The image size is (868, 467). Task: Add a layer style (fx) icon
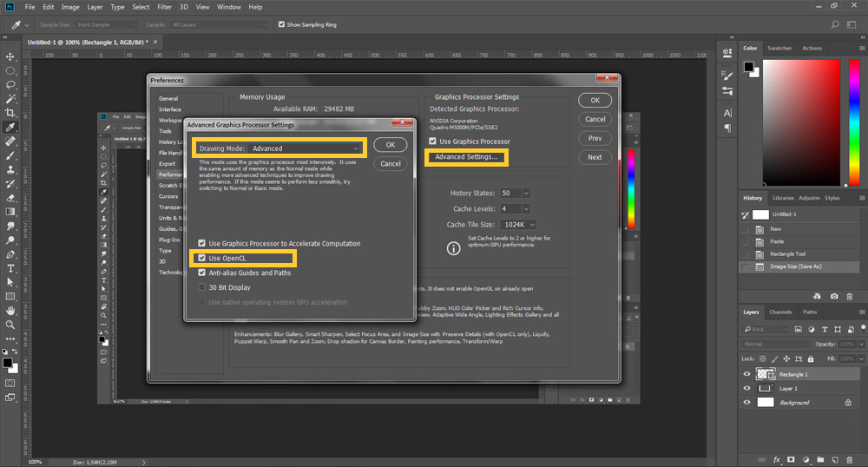[777, 459]
